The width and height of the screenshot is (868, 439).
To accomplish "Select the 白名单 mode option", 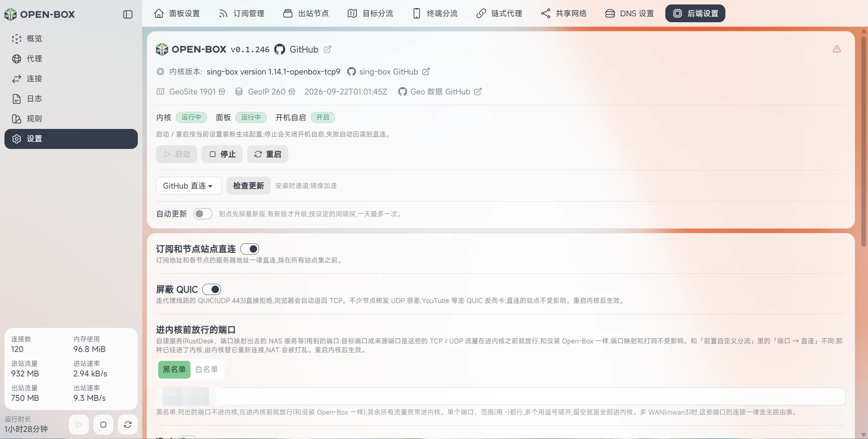I will [x=207, y=370].
